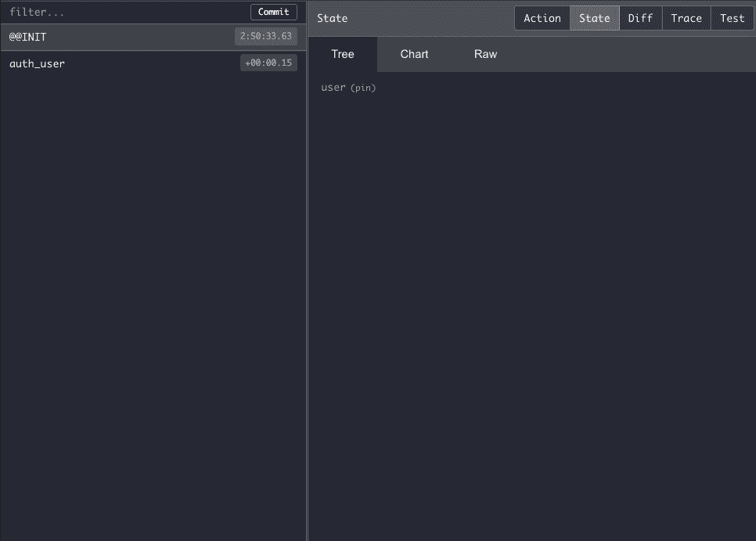Show the Tree view tab

343,55
